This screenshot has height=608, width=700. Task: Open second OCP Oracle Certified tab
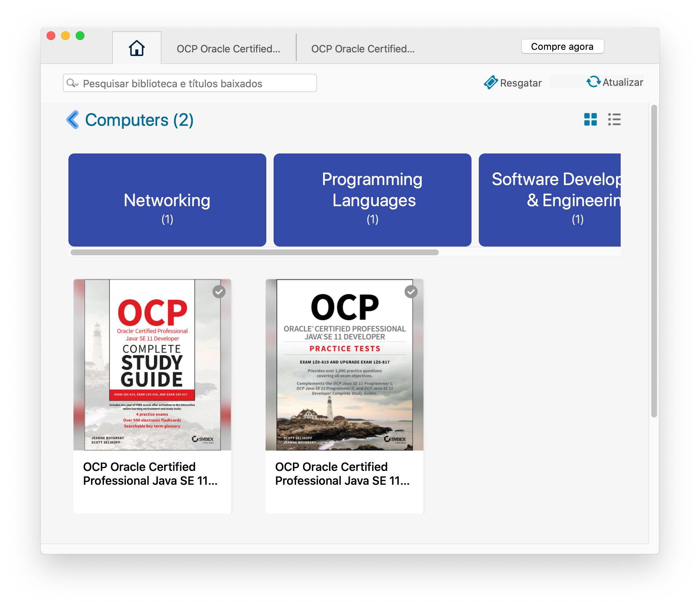coord(363,49)
